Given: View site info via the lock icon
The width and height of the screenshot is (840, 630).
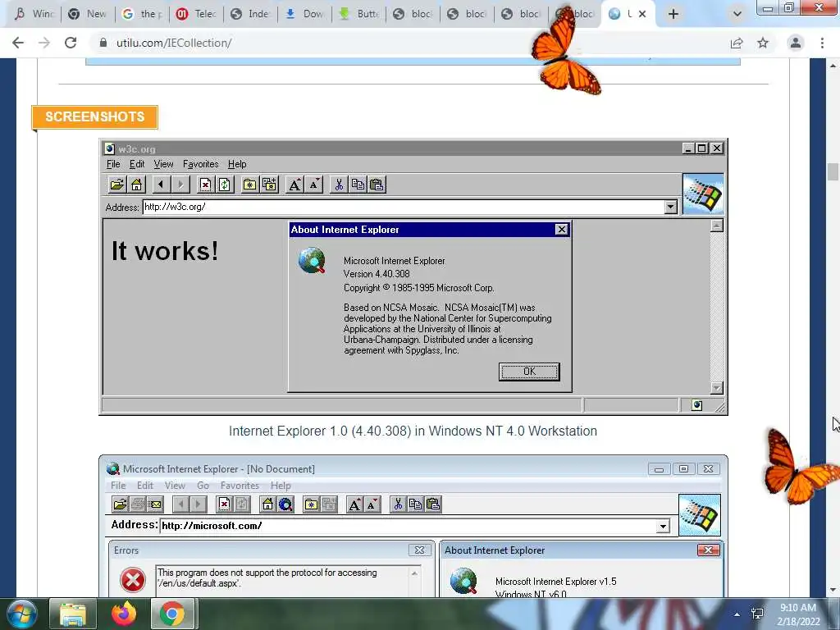Looking at the screenshot, I should pyautogui.click(x=103, y=43).
